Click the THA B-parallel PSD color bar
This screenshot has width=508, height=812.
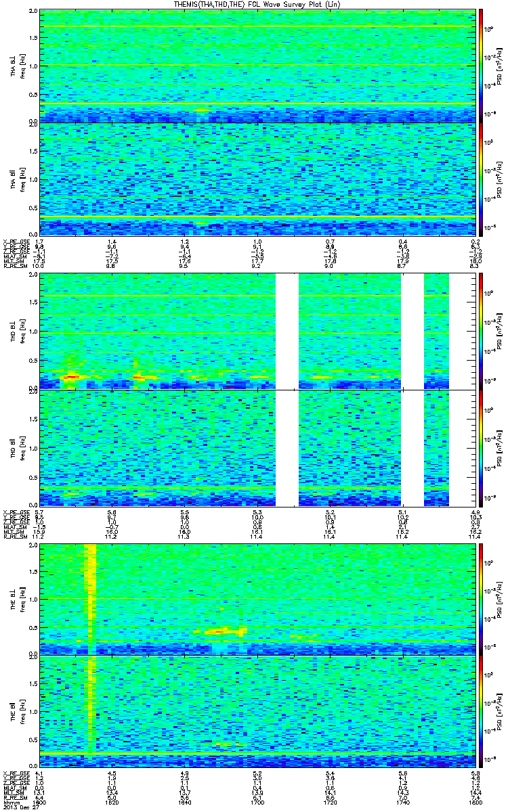[481, 179]
